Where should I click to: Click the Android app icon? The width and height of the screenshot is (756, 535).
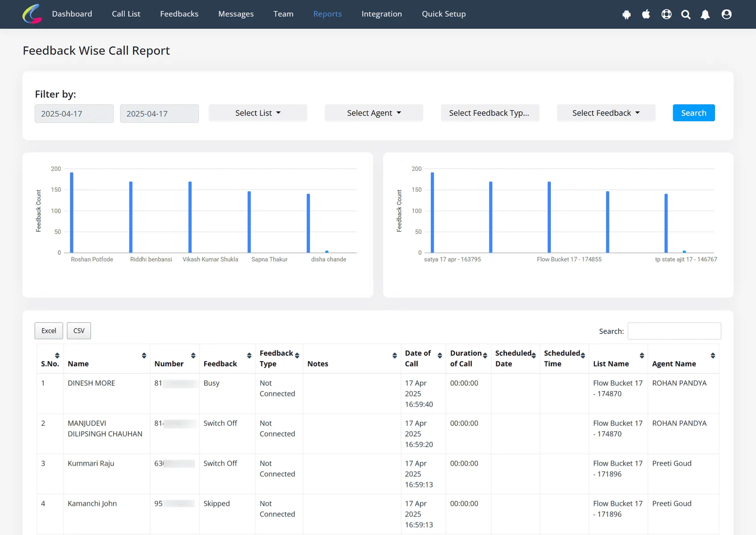[x=627, y=14]
